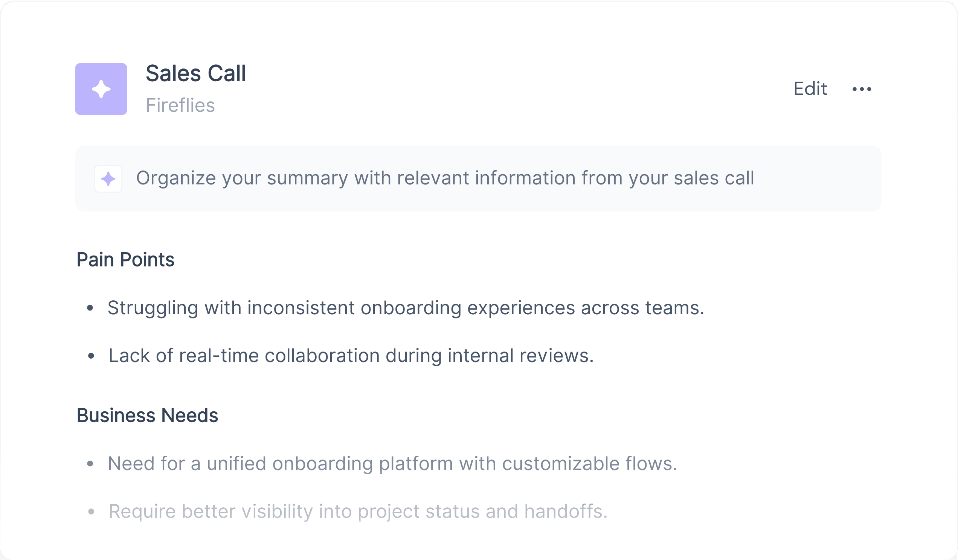Select the Pain Points heading
Screen dimensions: 958x560
pos(125,260)
